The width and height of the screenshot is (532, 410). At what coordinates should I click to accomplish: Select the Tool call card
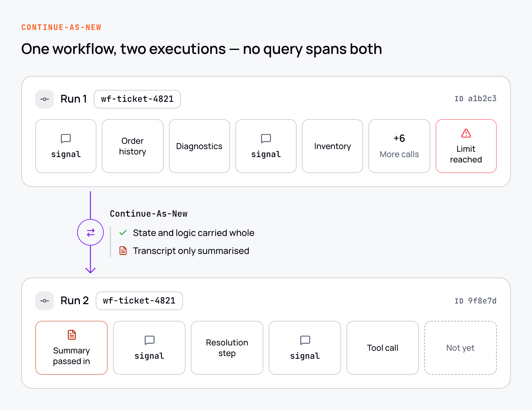coord(383,348)
